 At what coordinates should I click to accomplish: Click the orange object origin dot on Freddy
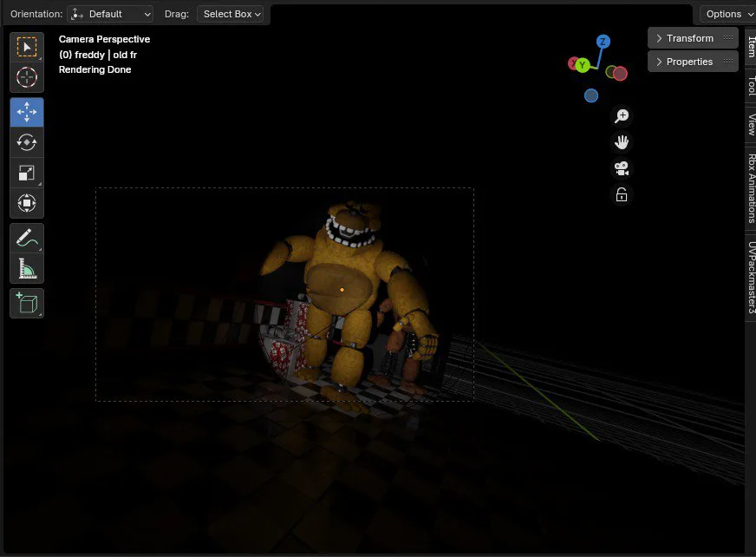click(342, 290)
